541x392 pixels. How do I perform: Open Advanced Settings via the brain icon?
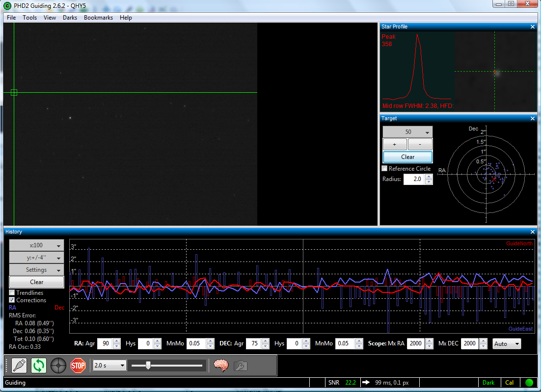tap(221, 365)
